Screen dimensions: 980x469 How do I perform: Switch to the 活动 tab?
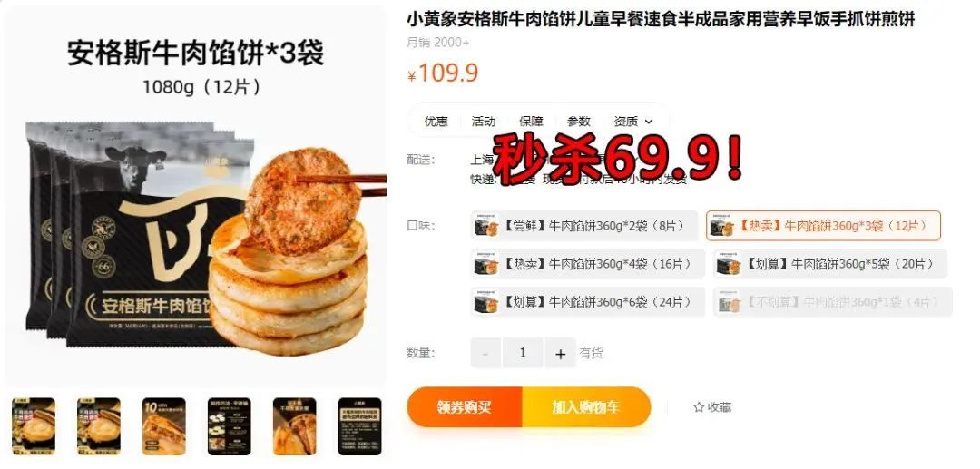(x=483, y=122)
